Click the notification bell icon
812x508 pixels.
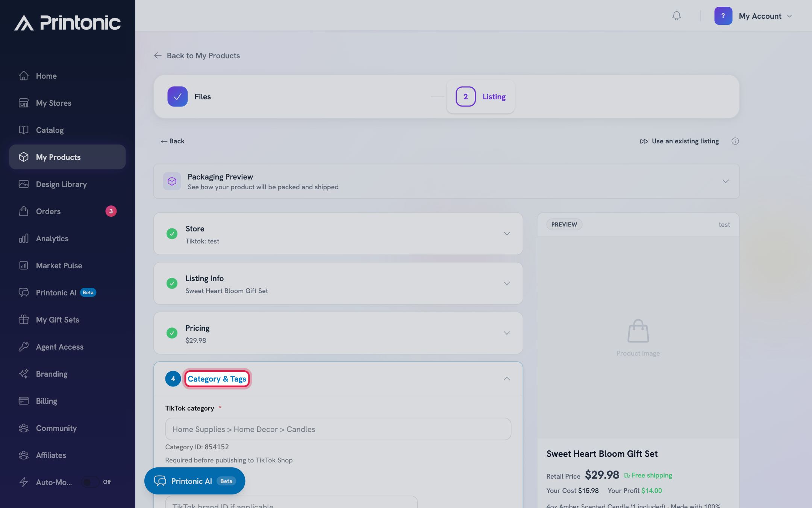click(676, 16)
